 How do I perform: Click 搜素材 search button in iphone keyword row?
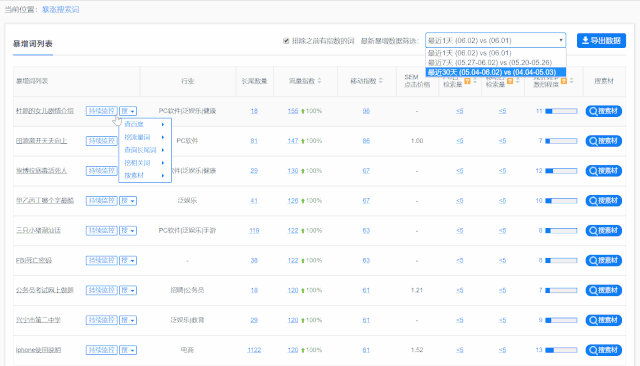[603, 350]
